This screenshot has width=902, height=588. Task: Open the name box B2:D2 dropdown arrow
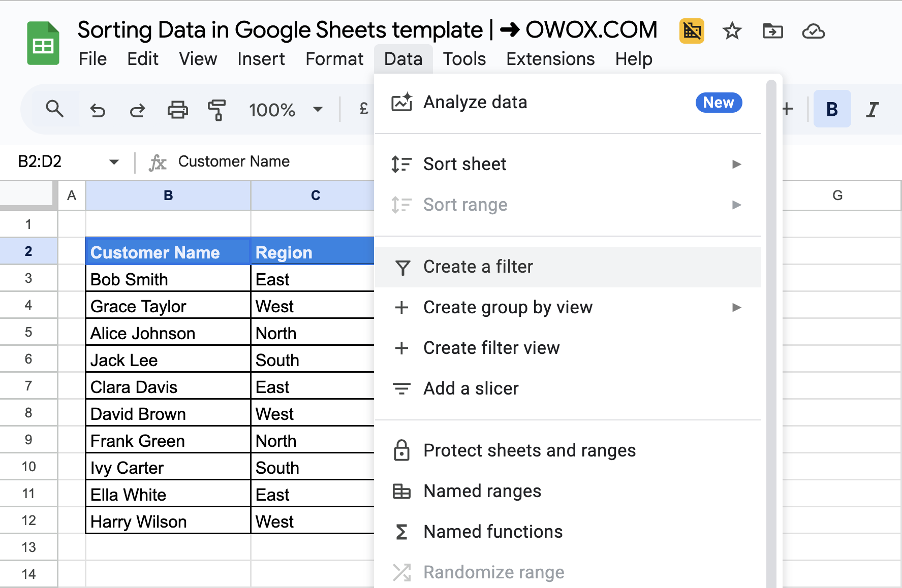(114, 162)
